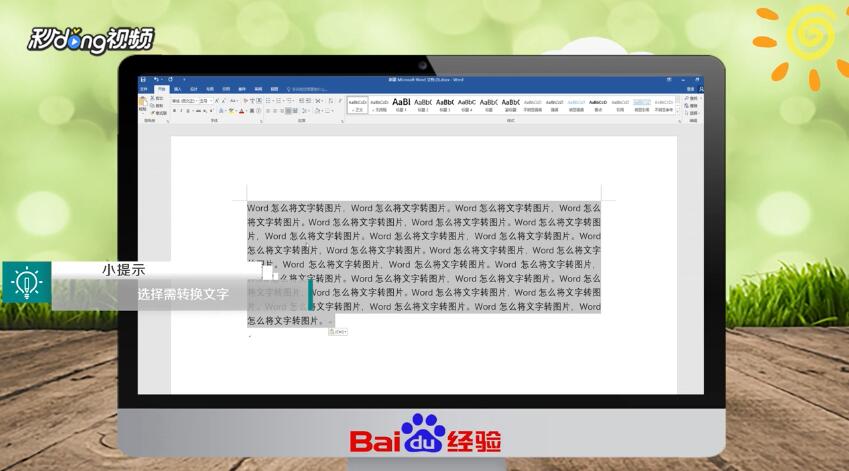
Task: Open the Phonetic Guide tool
Action: [x=252, y=101]
